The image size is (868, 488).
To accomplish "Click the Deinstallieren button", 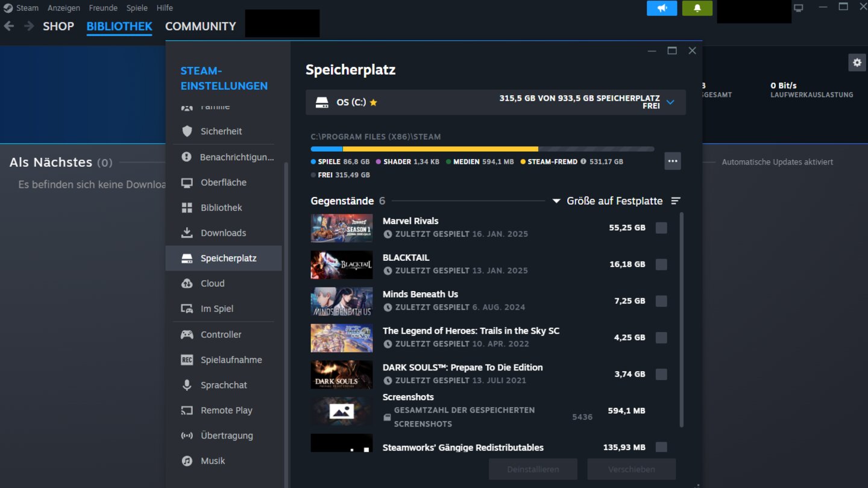I will pyautogui.click(x=533, y=469).
